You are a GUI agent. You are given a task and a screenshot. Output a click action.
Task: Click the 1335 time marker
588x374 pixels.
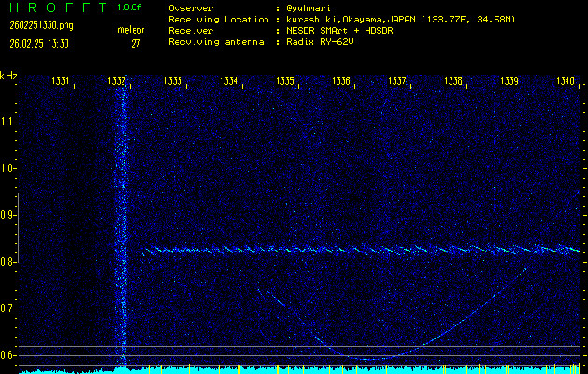coord(286,81)
